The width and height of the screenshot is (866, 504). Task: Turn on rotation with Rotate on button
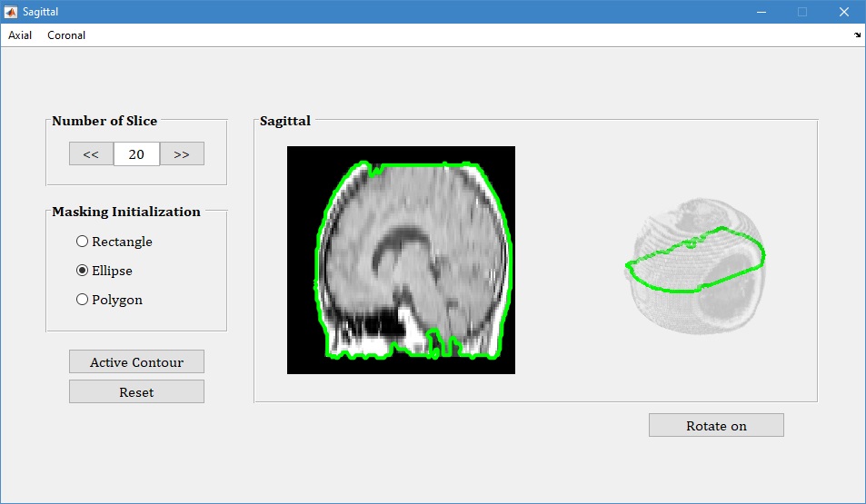[716, 426]
